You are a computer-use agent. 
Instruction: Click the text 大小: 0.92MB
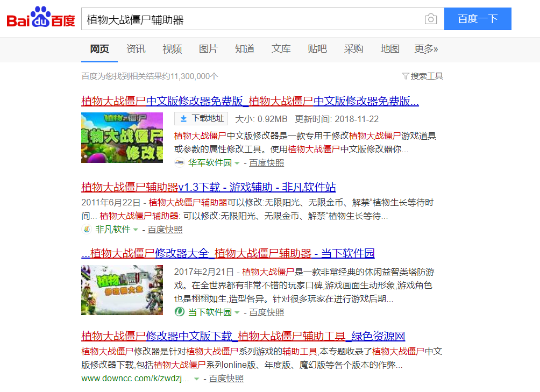[x=261, y=119]
